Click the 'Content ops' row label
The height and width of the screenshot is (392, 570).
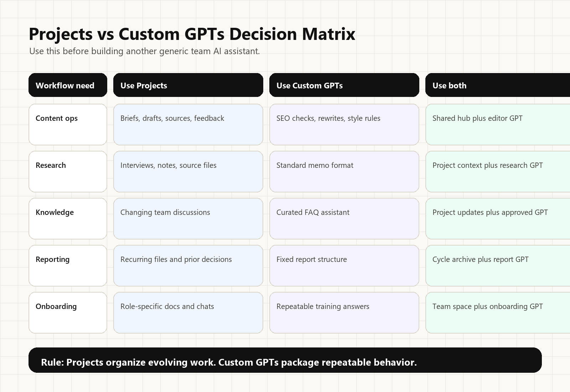coord(68,124)
